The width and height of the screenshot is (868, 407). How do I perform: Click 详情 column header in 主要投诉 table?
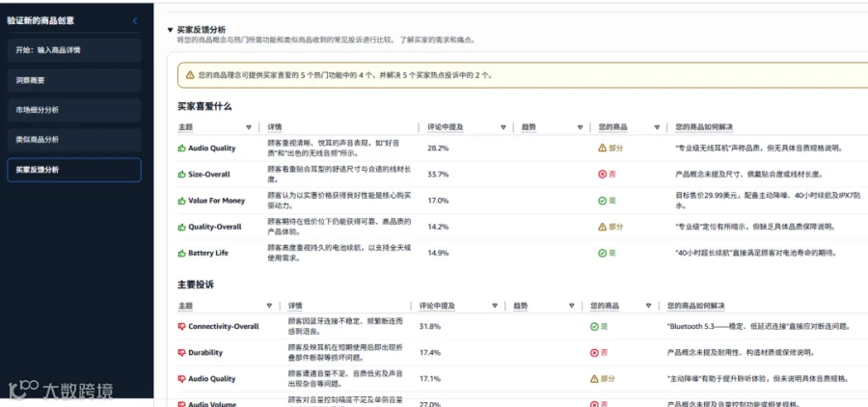(x=295, y=306)
